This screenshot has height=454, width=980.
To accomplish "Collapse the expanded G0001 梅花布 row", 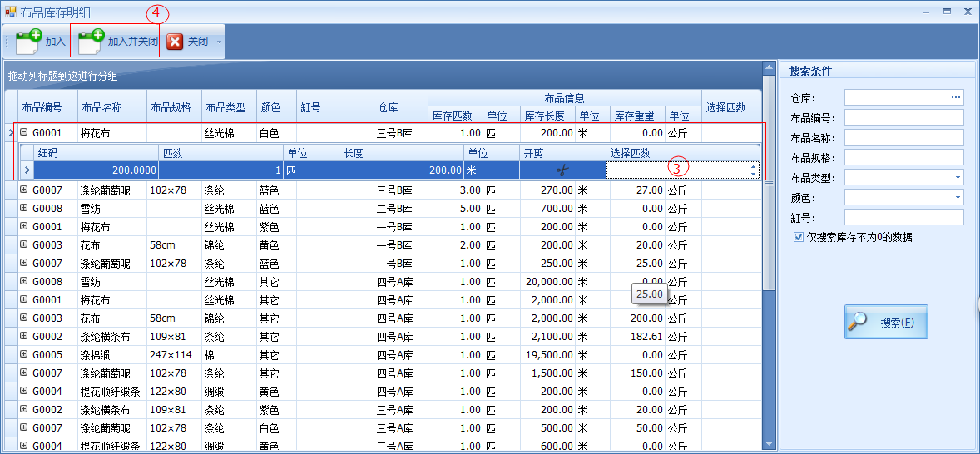I will (24, 132).
